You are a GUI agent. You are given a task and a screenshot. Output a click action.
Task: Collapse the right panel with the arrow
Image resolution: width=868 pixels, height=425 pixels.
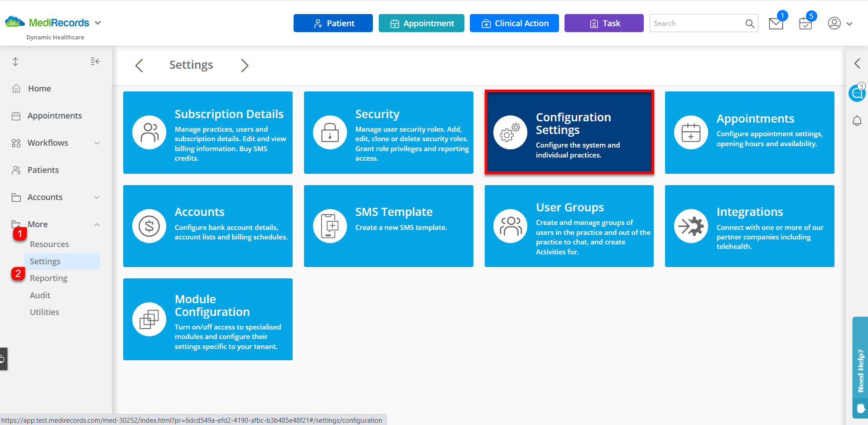point(857,63)
